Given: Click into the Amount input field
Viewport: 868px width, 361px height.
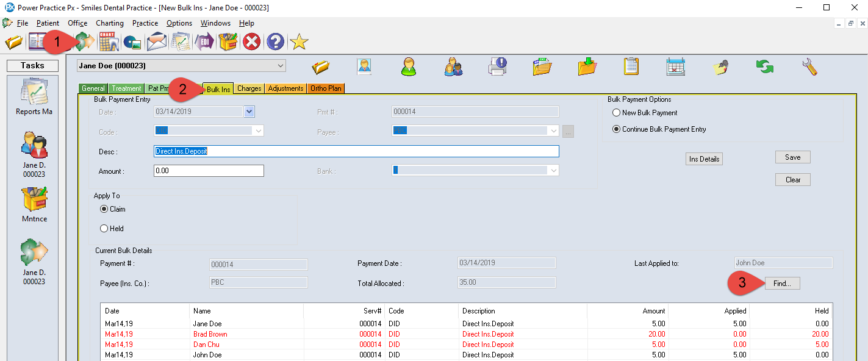Looking at the screenshot, I should [x=209, y=171].
